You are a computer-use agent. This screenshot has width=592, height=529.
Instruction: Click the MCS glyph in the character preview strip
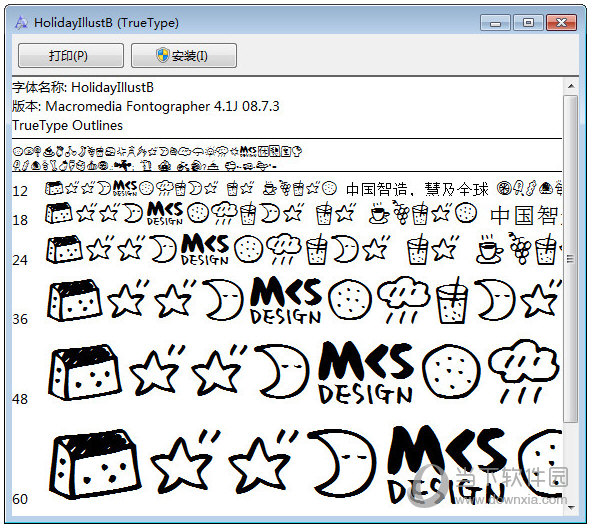tap(248, 152)
